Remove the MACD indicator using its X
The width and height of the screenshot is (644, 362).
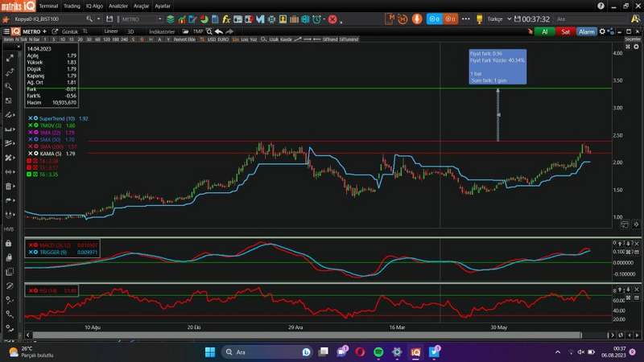click(30, 244)
